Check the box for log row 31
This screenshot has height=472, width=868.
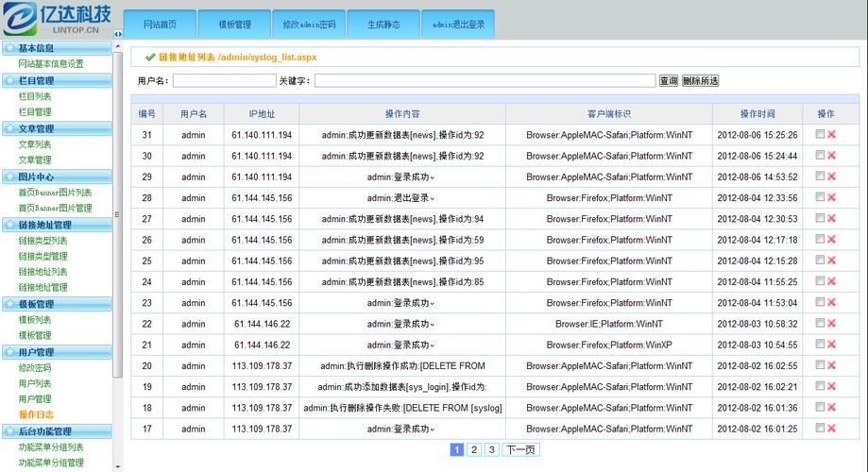pos(820,134)
